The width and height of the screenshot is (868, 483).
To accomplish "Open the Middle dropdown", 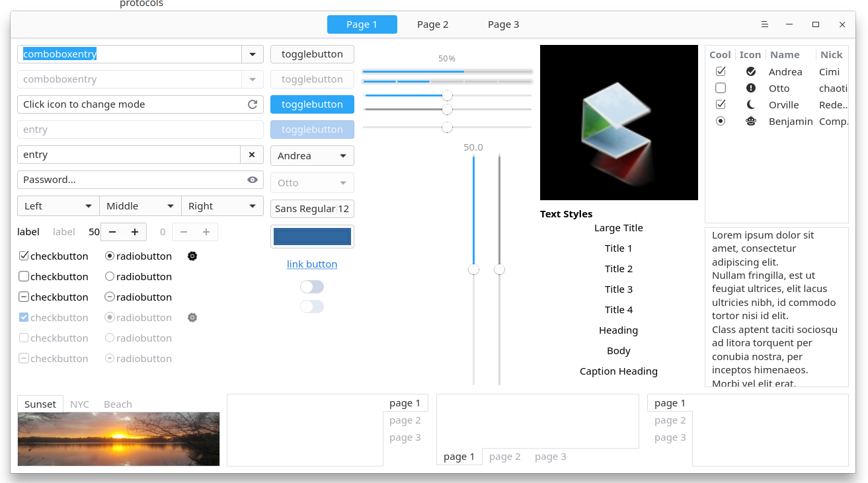I will (x=140, y=206).
